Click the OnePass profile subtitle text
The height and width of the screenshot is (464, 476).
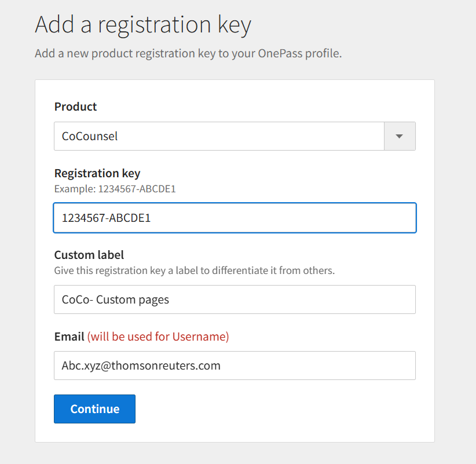(188, 54)
